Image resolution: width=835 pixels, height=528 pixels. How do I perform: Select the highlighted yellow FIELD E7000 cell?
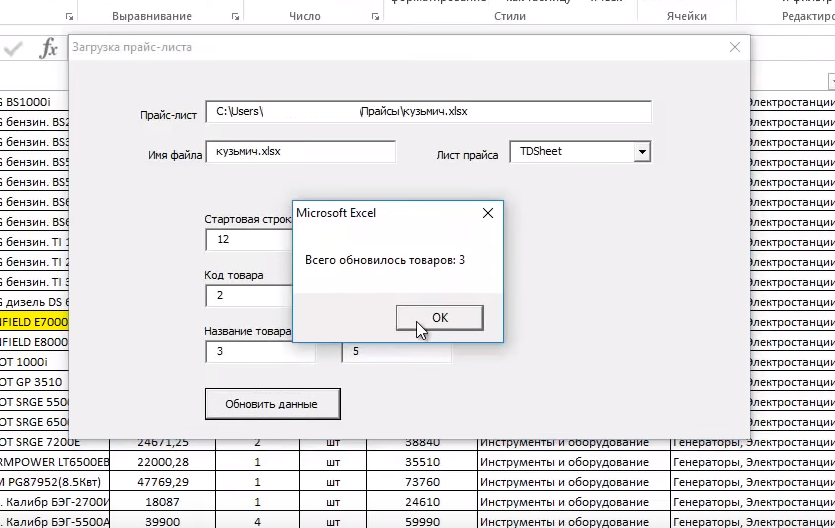point(34,322)
